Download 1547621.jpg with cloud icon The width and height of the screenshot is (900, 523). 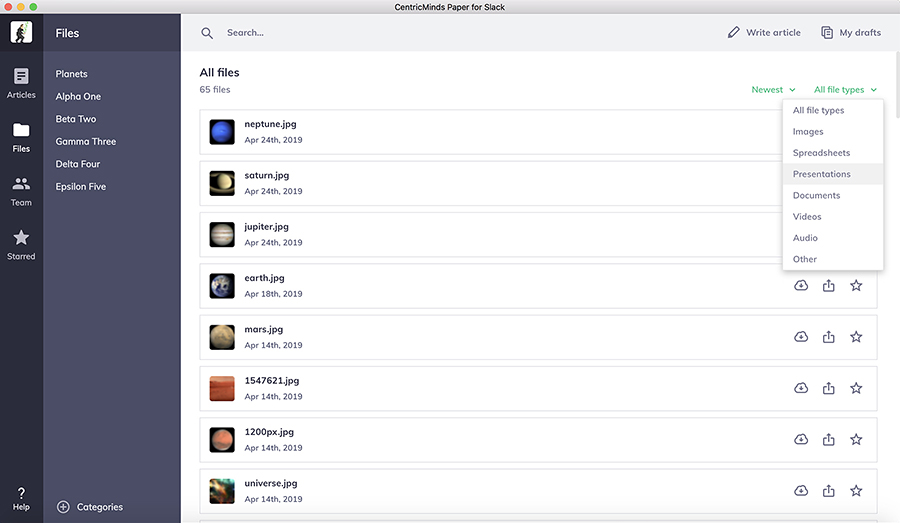(801, 388)
